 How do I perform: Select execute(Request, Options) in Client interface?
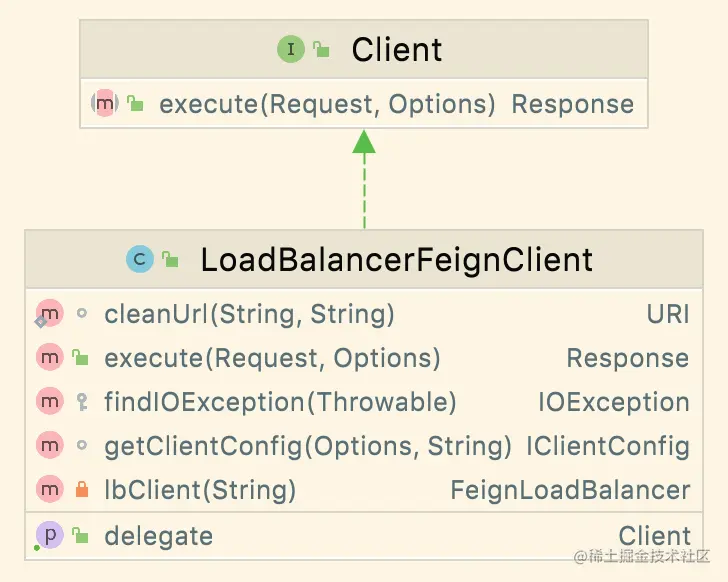(x=327, y=104)
